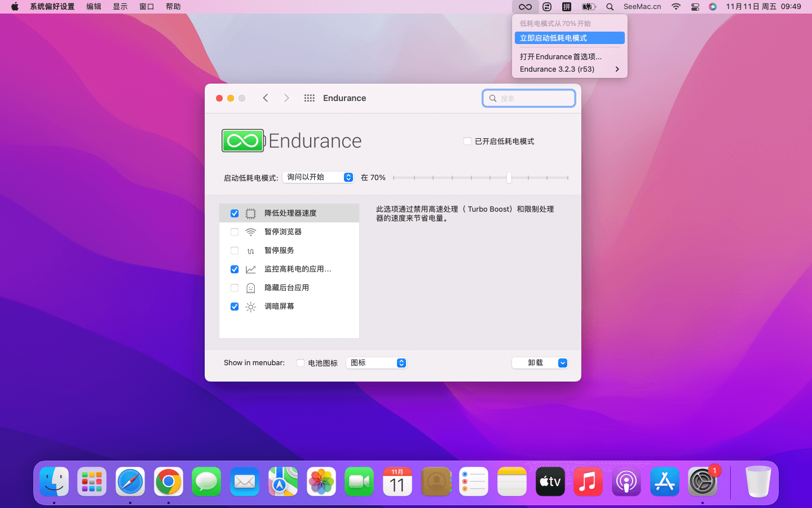The image size is (812, 508).
Task: Open Finder from the Dock
Action: [54, 481]
